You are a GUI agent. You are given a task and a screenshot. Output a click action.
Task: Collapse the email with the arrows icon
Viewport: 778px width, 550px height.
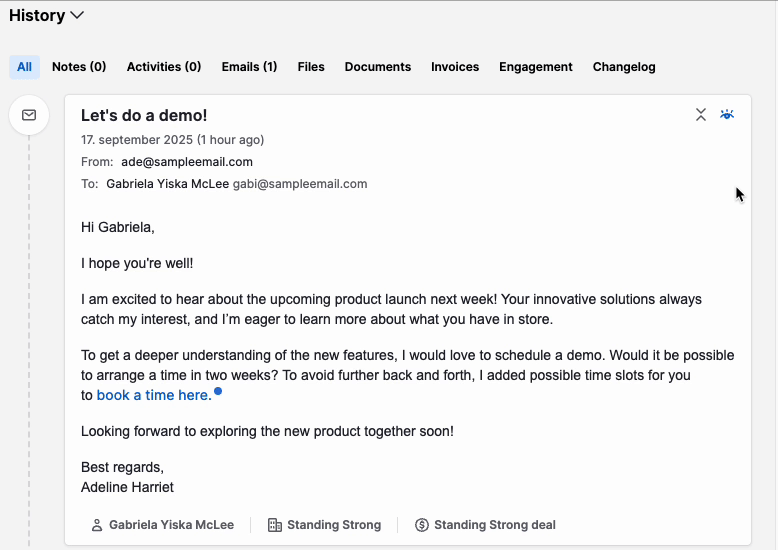click(701, 115)
